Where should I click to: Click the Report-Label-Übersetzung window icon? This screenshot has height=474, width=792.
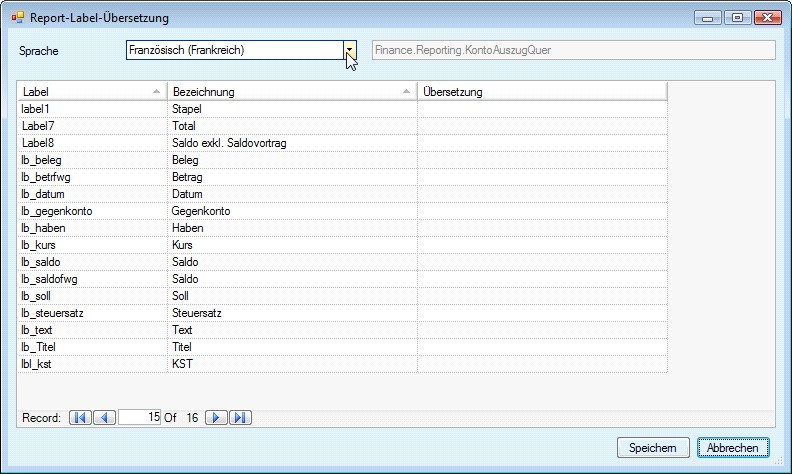tap(18, 18)
